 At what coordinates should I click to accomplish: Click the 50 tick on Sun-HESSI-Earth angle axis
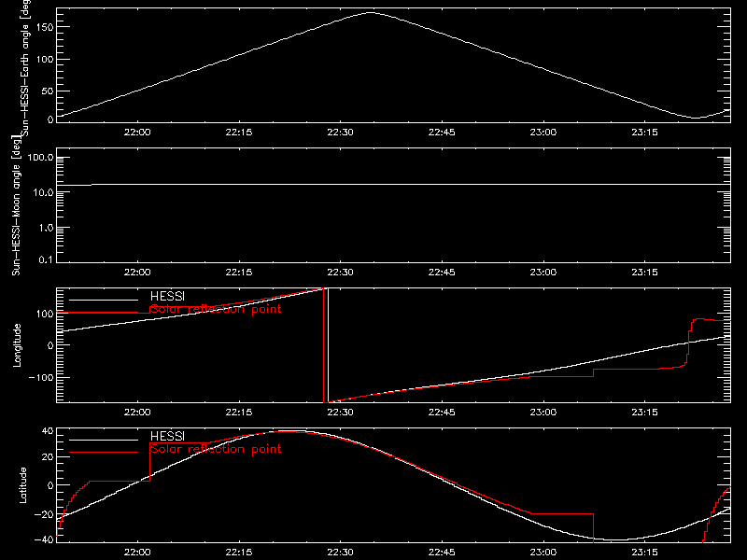tap(48, 91)
